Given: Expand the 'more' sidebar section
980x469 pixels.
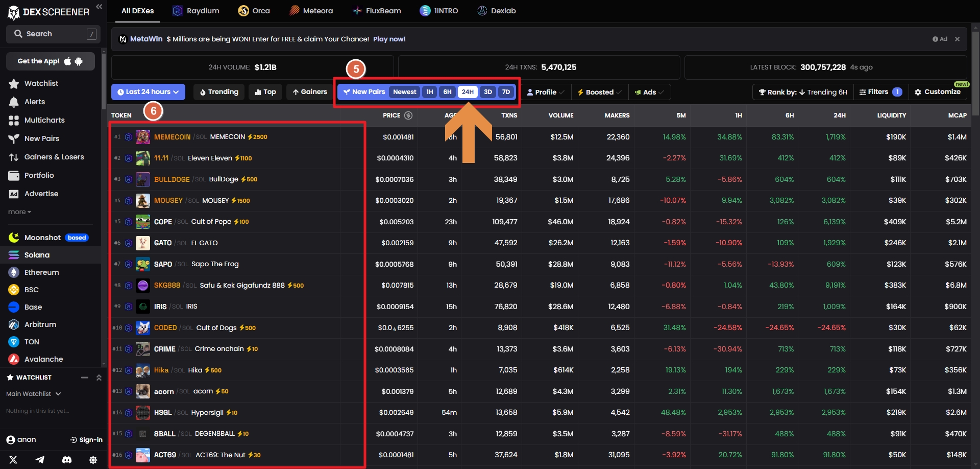Looking at the screenshot, I should [19, 212].
